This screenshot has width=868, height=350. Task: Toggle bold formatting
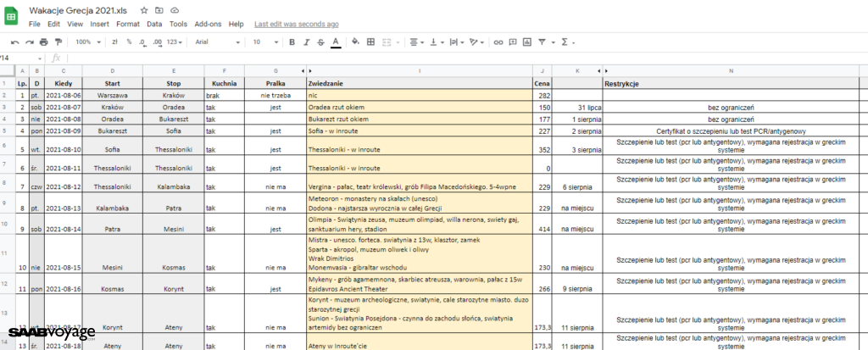pyautogui.click(x=292, y=42)
